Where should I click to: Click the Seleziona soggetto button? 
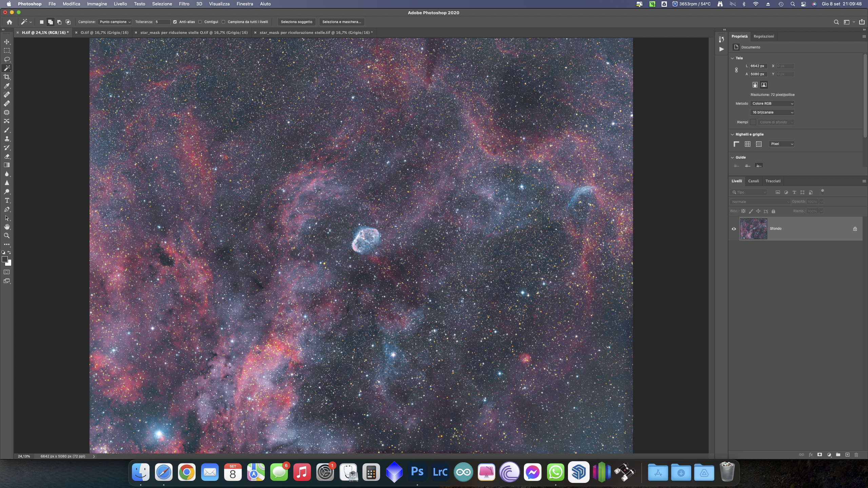click(296, 22)
